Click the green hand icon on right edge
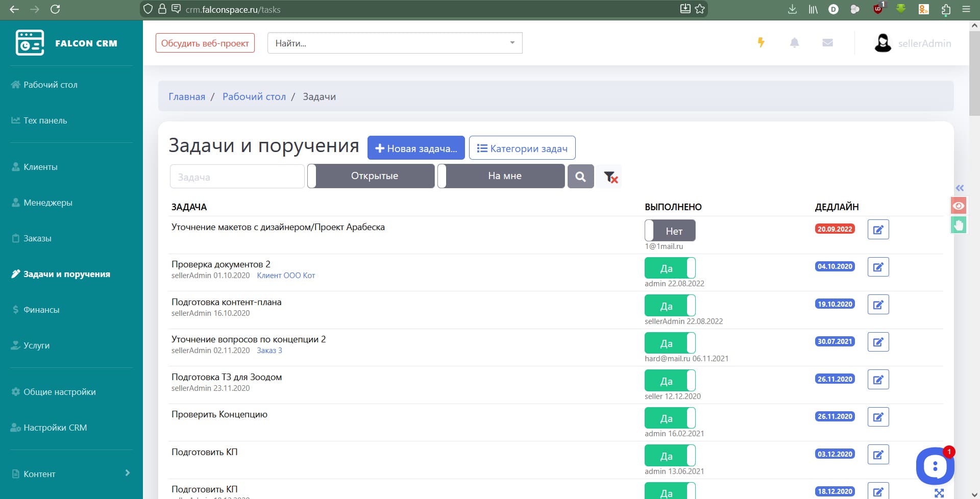Image resolution: width=980 pixels, height=499 pixels. click(959, 225)
